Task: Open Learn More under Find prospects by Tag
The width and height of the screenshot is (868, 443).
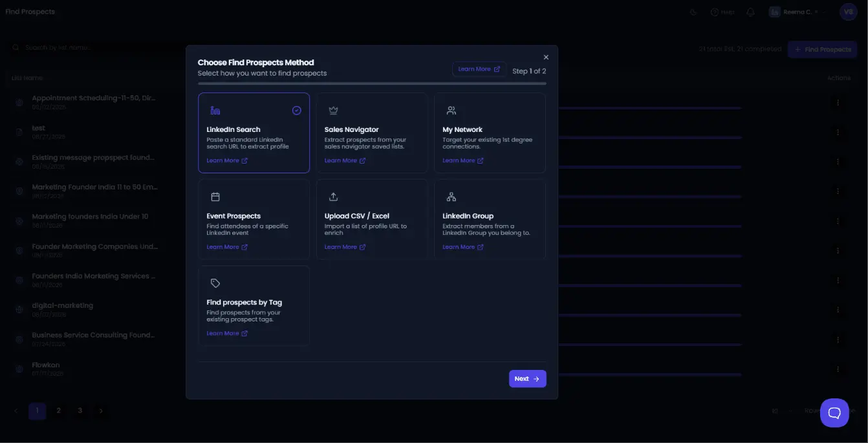Action: click(227, 334)
